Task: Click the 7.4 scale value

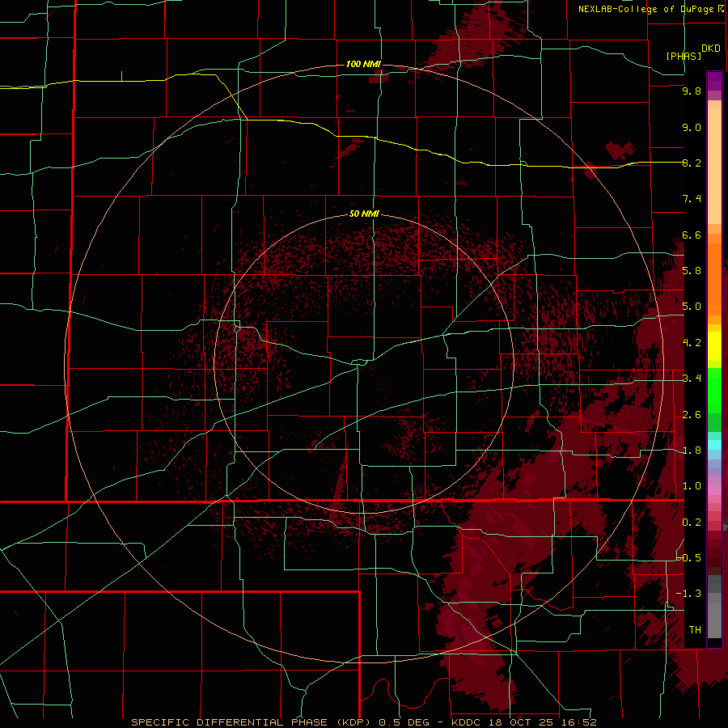Action: [x=692, y=199]
